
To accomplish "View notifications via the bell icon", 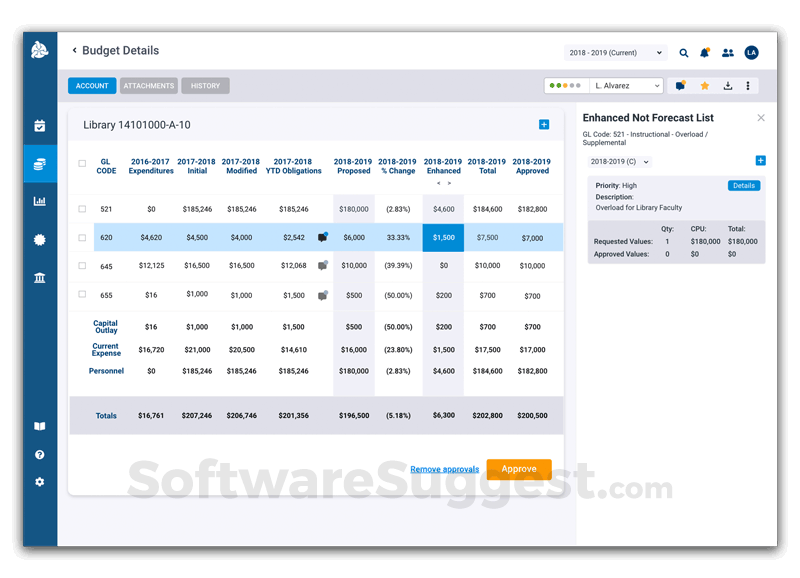I will [x=706, y=52].
